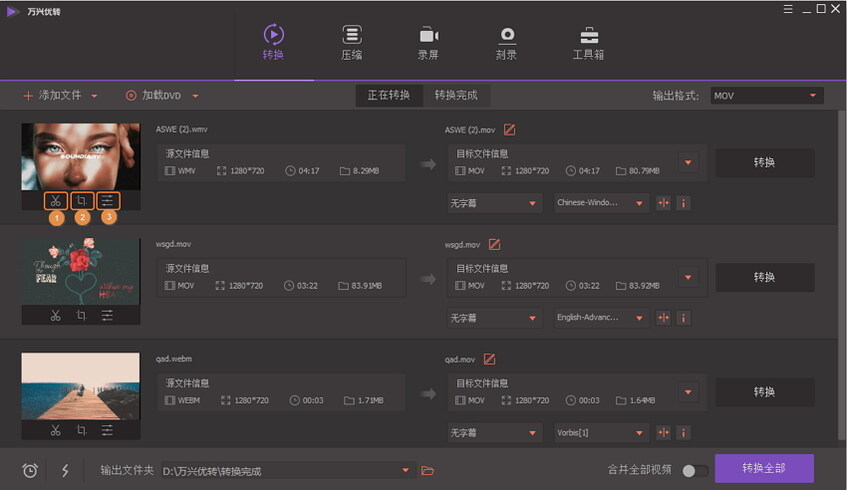Toggle the 合并全部视频 switch
The height and width of the screenshot is (490, 847).
pos(695,471)
